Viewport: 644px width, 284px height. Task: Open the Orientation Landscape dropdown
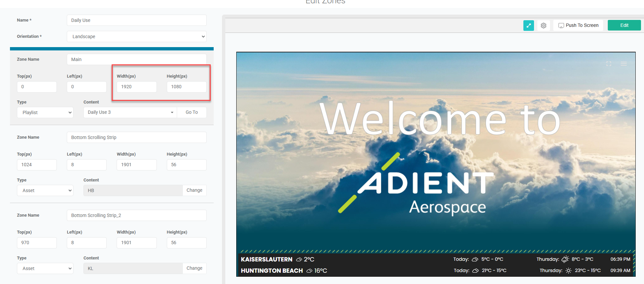137,36
